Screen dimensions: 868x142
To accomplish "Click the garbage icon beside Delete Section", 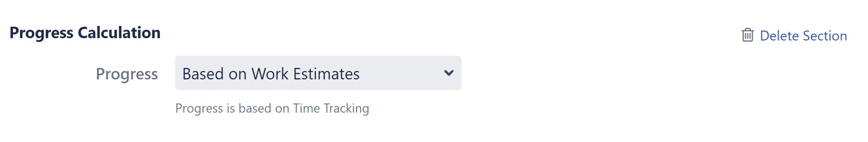I will [x=747, y=35].
